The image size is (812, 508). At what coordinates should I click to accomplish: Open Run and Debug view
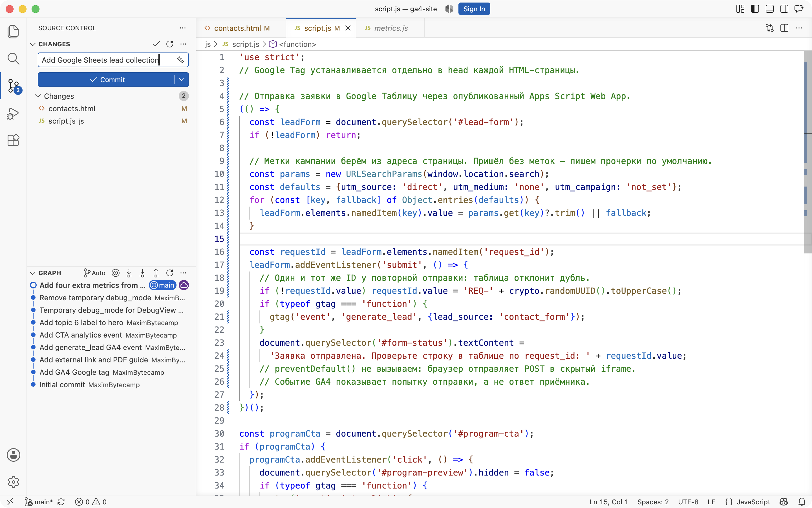13,113
